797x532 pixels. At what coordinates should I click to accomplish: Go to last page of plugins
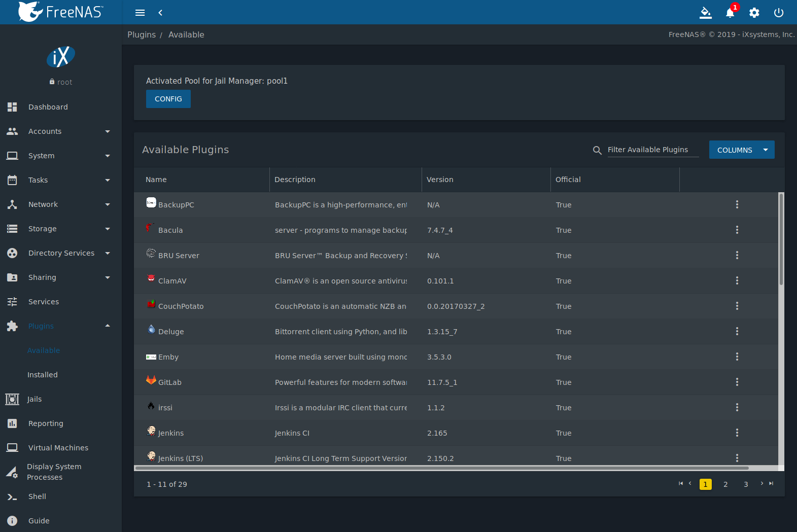click(771, 483)
